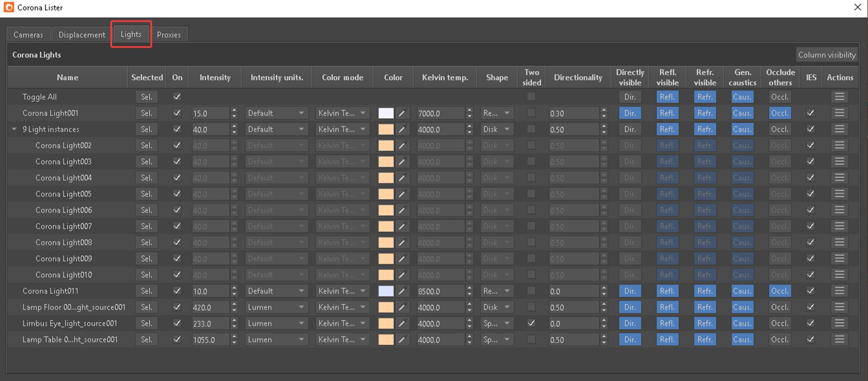The width and height of the screenshot is (868, 381).
Task: Click color swatch of Corona Light011
Action: pyautogui.click(x=386, y=291)
